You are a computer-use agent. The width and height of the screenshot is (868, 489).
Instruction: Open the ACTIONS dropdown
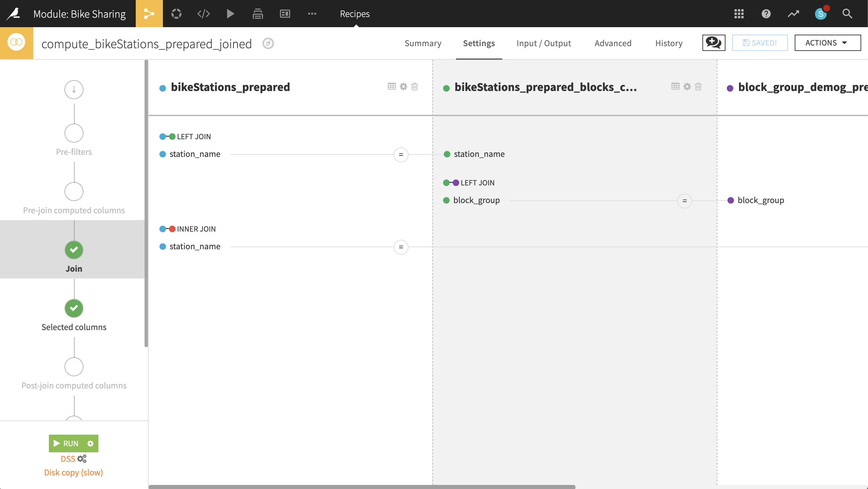[x=828, y=43]
